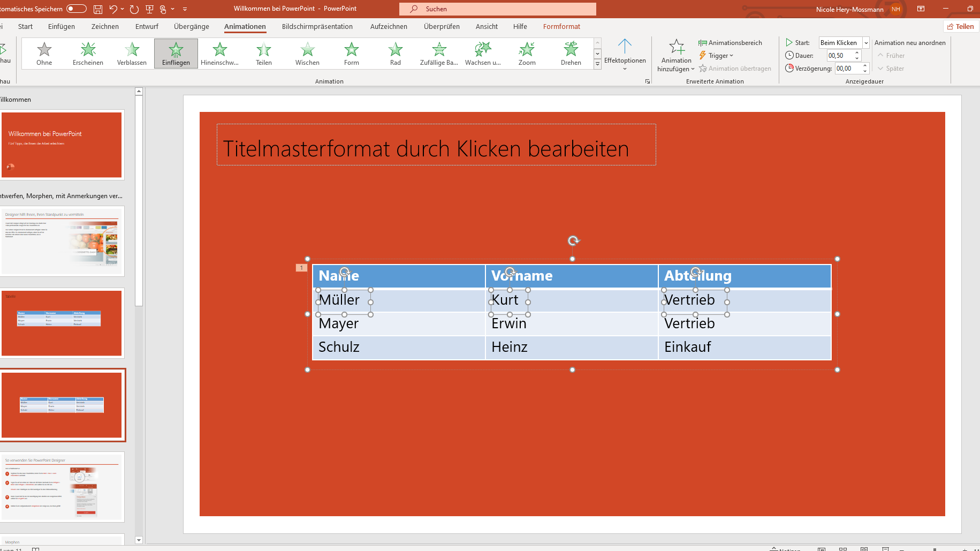This screenshot has width=980, height=551.
Task: Click the Teilen button
Action: (961, 26)
